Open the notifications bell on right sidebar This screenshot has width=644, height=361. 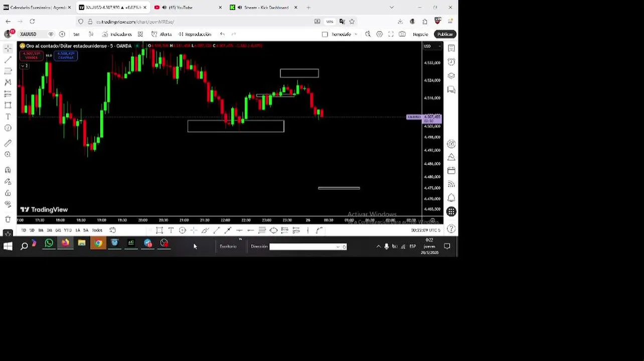click(451, 198)
